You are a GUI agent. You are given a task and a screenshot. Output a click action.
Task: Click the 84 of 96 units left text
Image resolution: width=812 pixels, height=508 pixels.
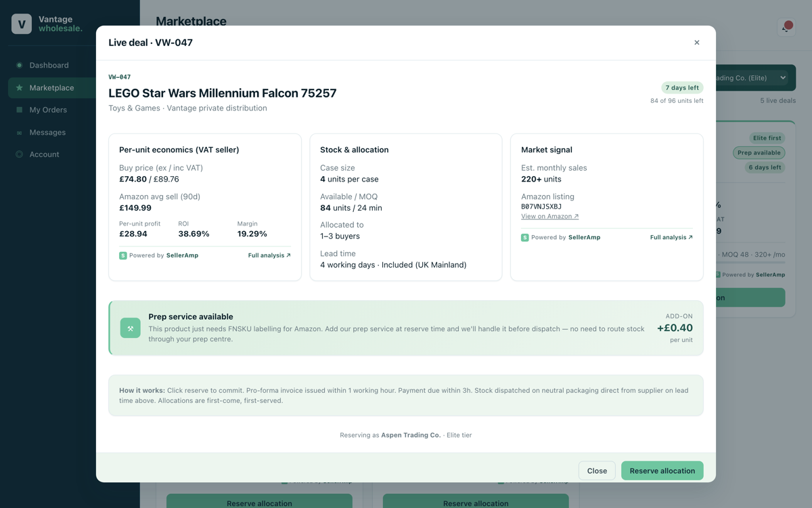(677, 101)
